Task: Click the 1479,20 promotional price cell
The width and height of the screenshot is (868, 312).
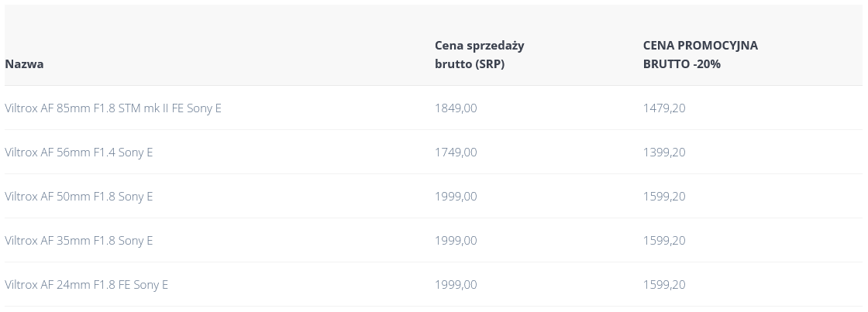Action: 664,108
